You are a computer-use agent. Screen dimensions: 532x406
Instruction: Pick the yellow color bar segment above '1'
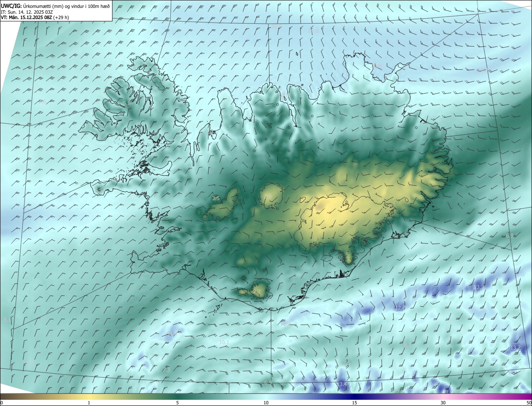(89, 397)
